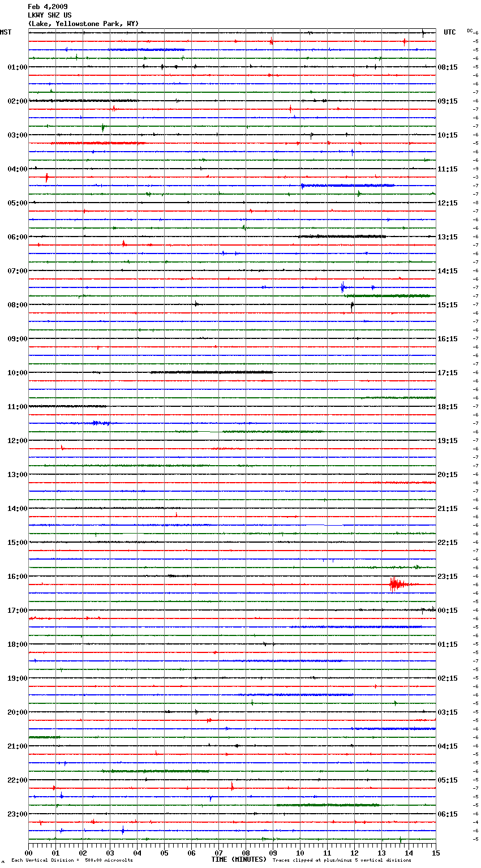
Task: Pick the 04:15 UTC time label
Action: (448, 746)
